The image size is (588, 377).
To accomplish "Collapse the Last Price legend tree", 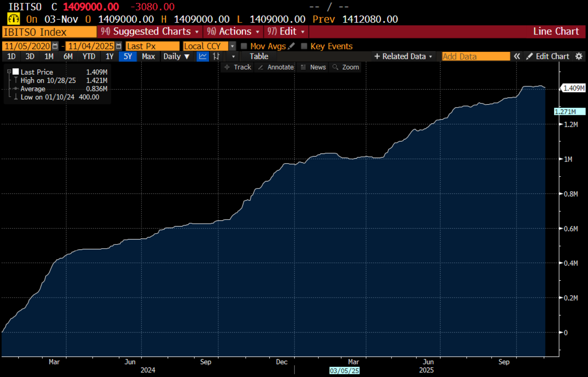I will [x=9, y=71].
